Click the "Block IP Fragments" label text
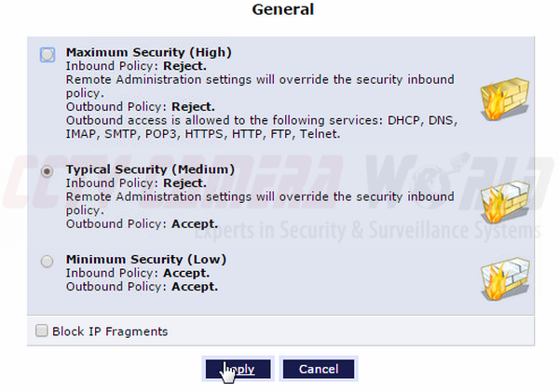The height and width of the screenshot is (392, 559). [x=110, y=331]
